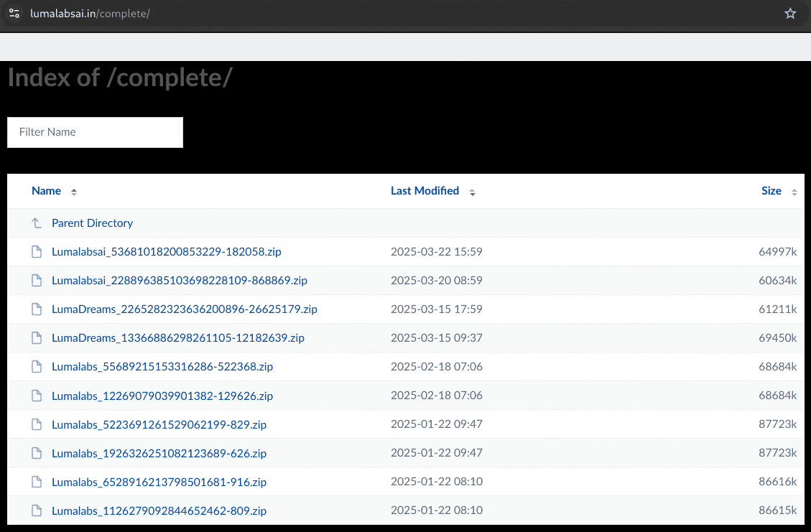
Task: Click file icon for the 626.zip row
Action: point(37,453)
